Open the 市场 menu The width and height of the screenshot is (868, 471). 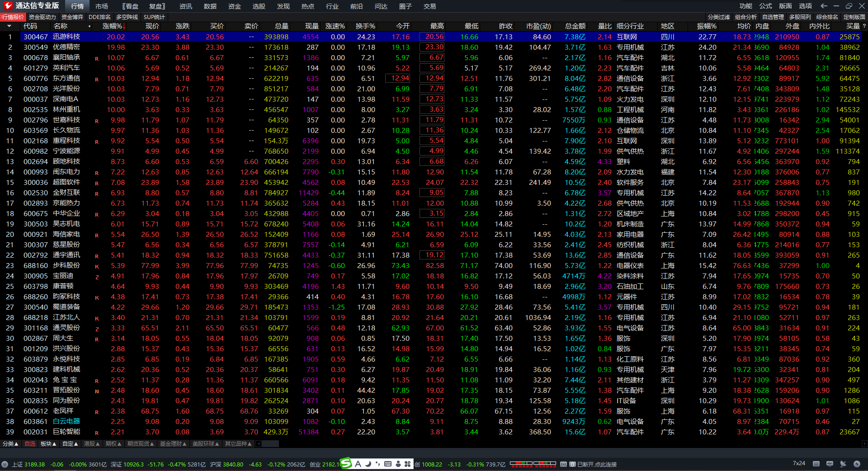click(102, 6)
